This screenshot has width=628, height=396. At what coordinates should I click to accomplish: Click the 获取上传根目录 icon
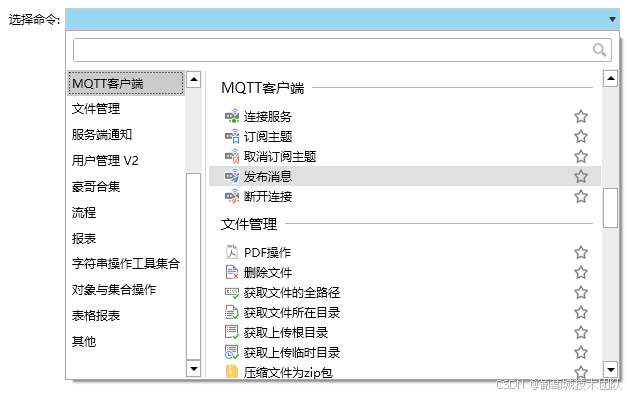[x=232, y=332]
